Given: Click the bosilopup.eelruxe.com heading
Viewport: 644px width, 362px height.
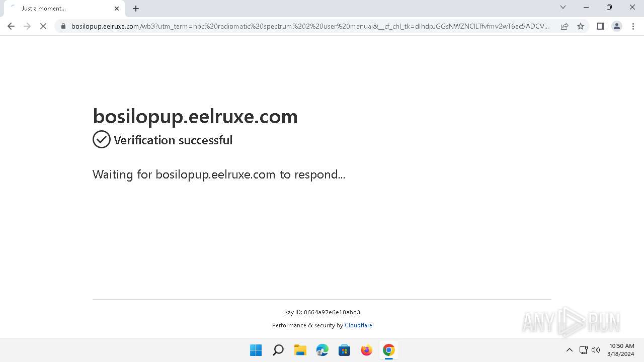Looking at the screenshot, I should [x=195, y=116].
